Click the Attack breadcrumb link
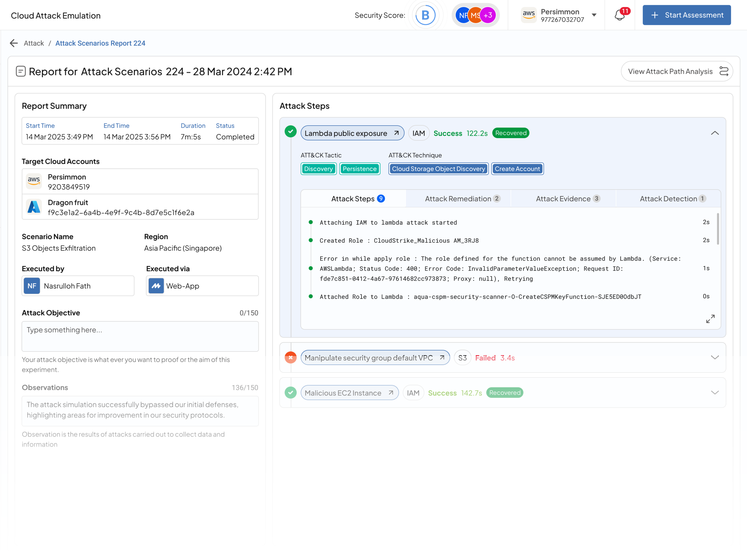Viewport: 747px width, 560px height. 34,43
